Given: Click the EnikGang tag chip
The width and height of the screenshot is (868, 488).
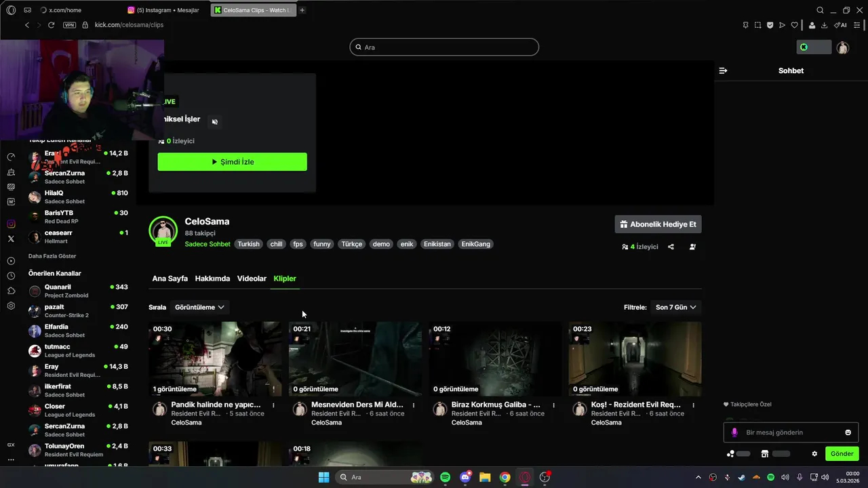Looking at the screenshot, I should [x=475, y=244].
